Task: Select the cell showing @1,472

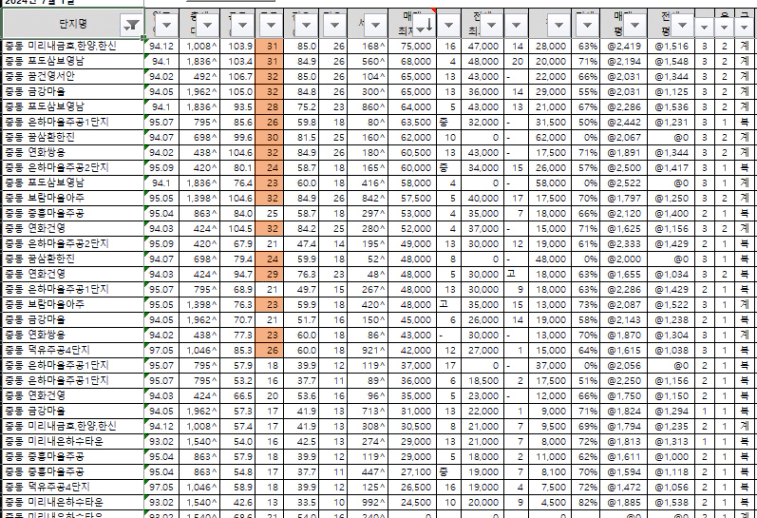Action: tap(624, 487)
